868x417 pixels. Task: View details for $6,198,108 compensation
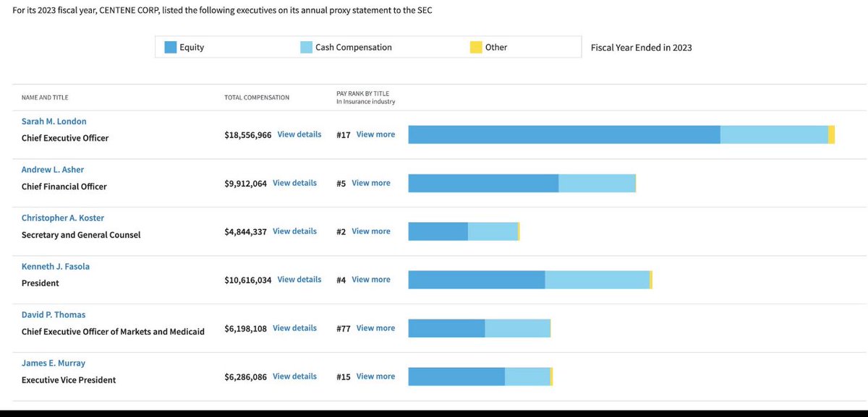point(294,328)
